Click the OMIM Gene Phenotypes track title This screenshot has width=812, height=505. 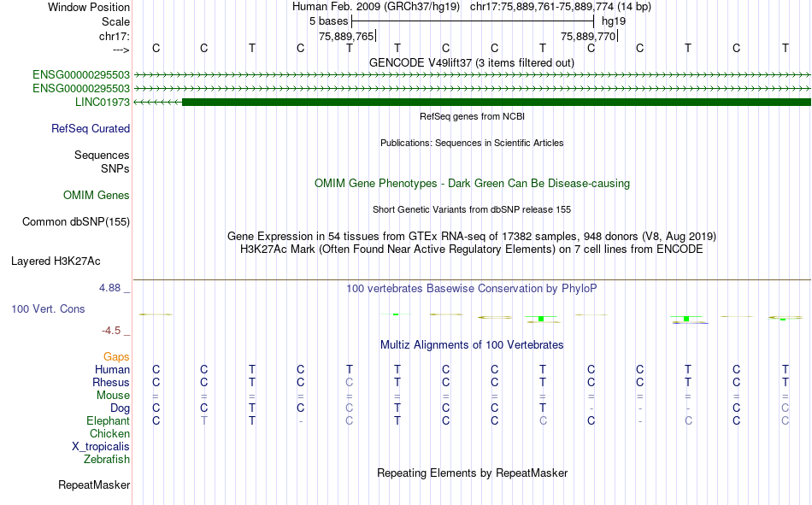pyautogui.click(x=472, y=184)
